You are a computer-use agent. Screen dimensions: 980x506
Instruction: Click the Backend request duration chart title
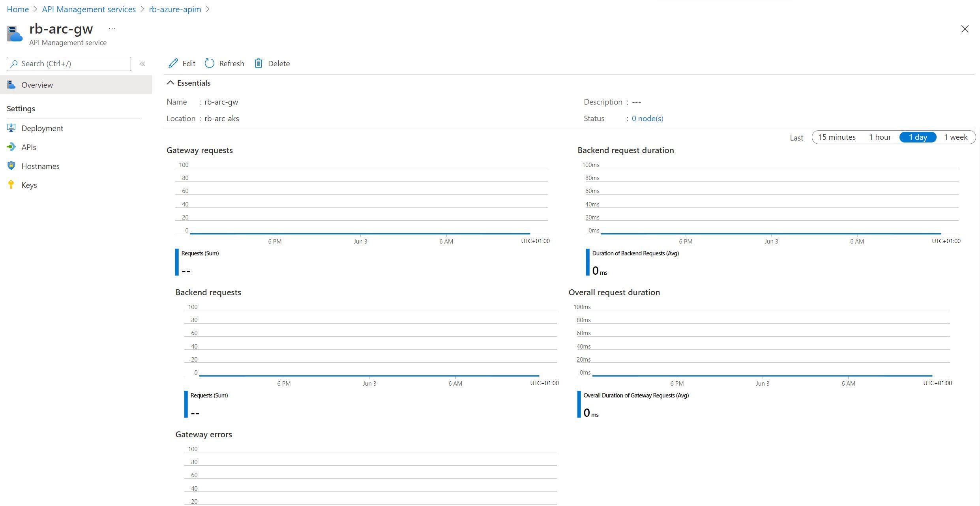click(626, 150)
